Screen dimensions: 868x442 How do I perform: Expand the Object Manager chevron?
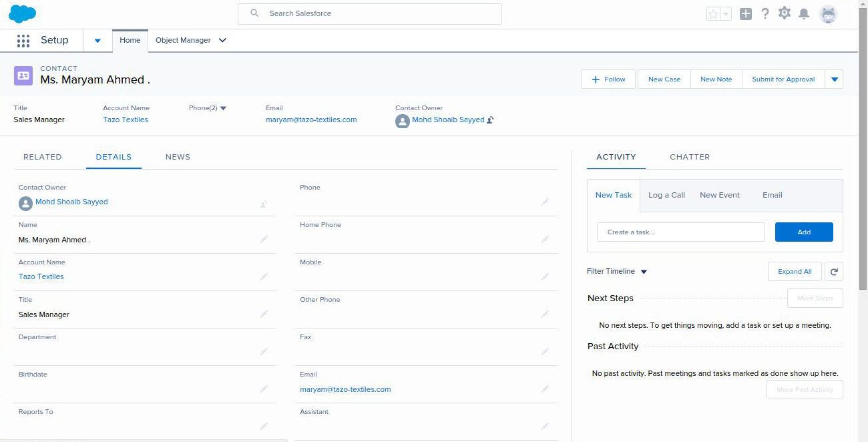click(x=222, y=40)
